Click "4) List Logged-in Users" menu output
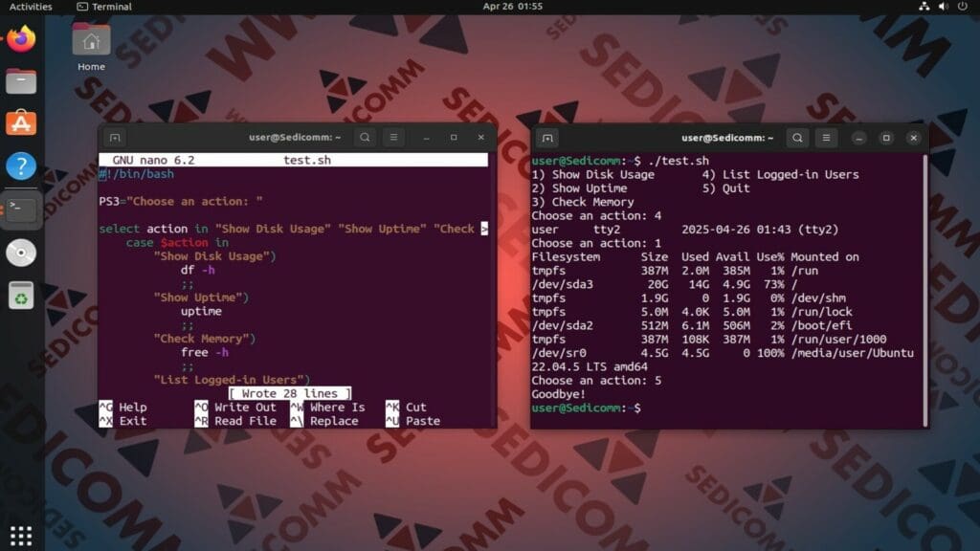This screenshot has height=551, width=980. pyautogui.click(x=781, y=174)
